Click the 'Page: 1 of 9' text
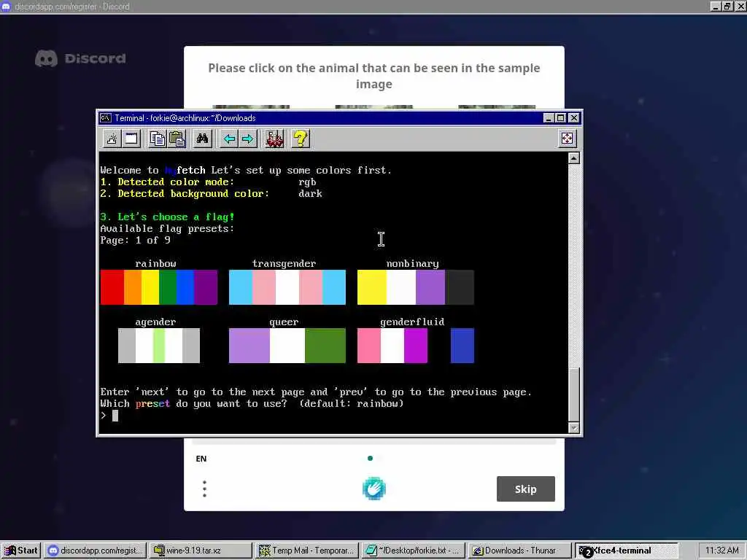This screenshot has height=560, width=747. point(135,241)
